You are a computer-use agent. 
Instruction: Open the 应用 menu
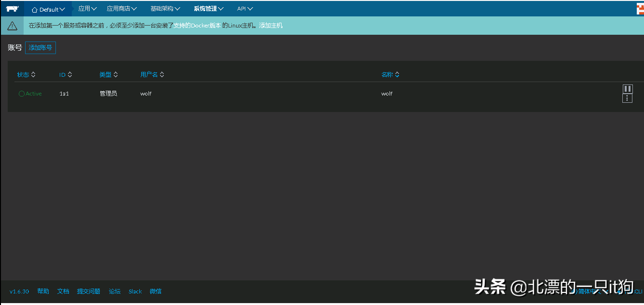(87, 9)
